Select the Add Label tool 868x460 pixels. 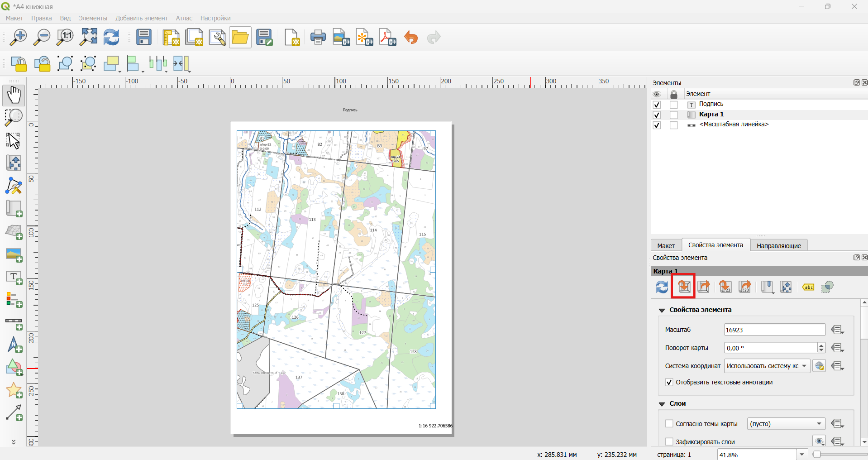coord(14,278)
